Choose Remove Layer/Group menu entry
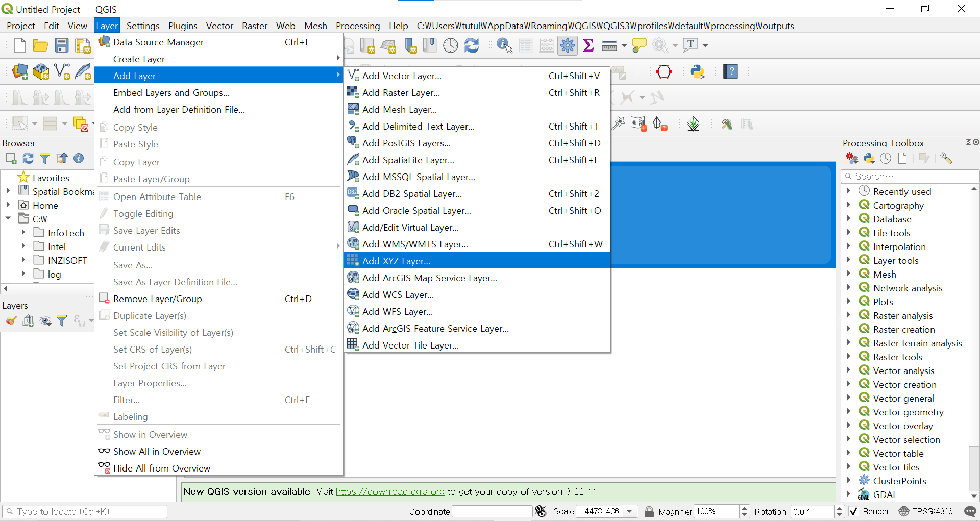This screenshot has width=980, height=521. pos(219,299)
